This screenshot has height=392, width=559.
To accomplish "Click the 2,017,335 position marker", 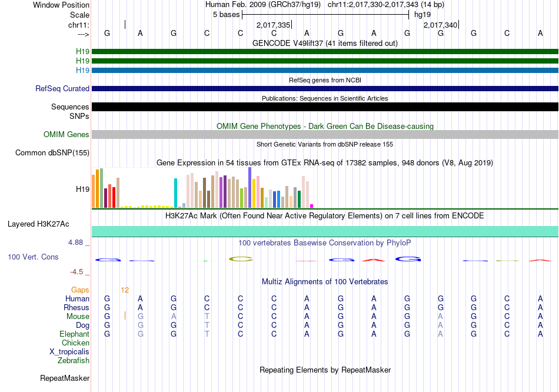I will point(274,25).
